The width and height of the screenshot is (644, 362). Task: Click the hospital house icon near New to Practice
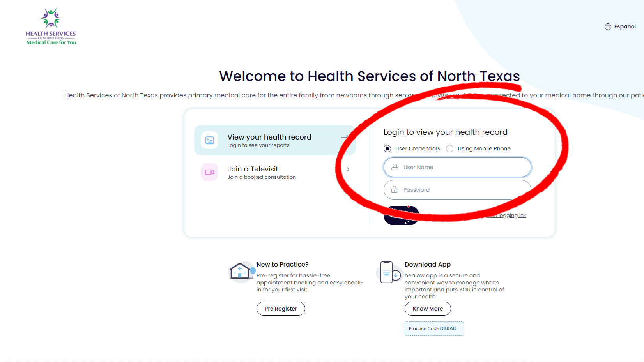point(241,271)
